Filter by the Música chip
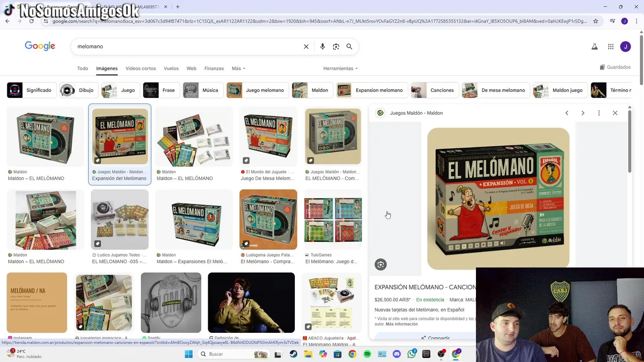The height and width of the screenshot is (362, 644). [x=202, y=90]
